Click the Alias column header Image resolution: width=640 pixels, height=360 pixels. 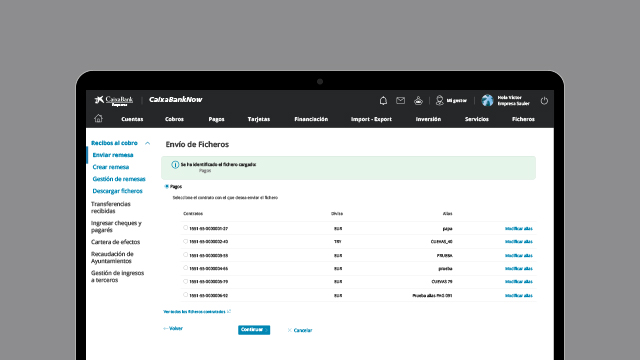[447, 213]
